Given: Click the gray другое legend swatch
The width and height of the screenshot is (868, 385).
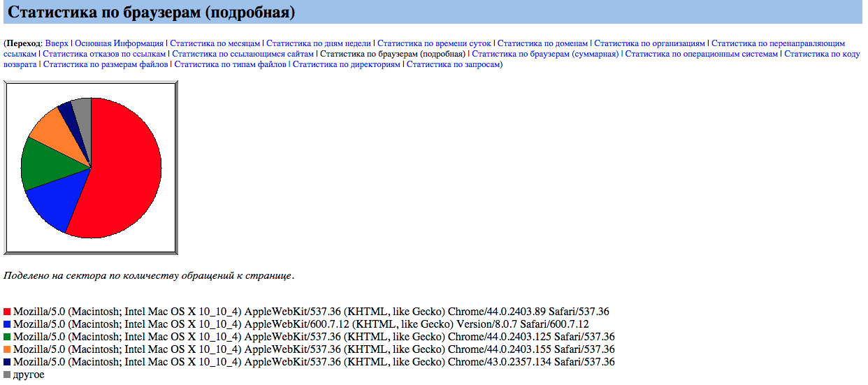Looking at the screenshot, I should tap(7, 375).
